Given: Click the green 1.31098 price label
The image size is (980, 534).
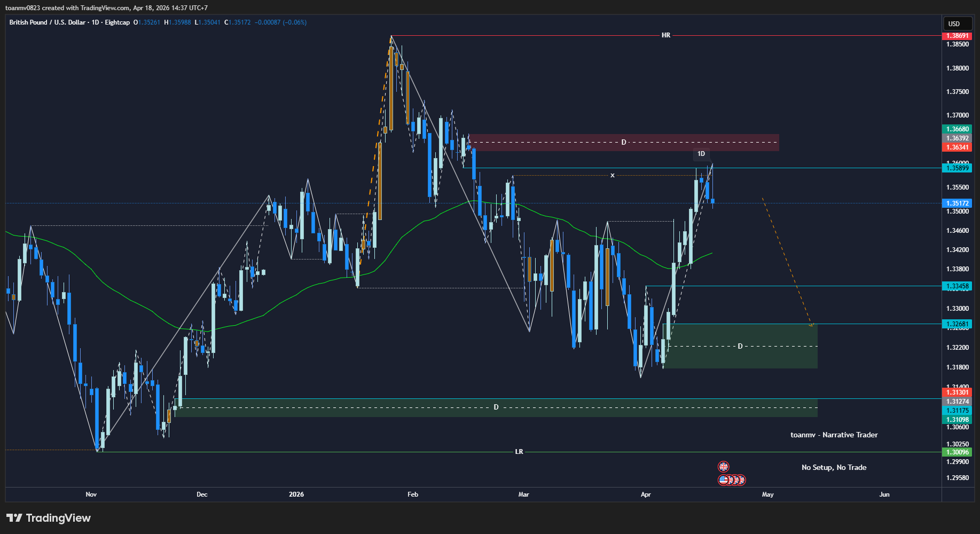Looking at the screenshot, I should (957, 420).
